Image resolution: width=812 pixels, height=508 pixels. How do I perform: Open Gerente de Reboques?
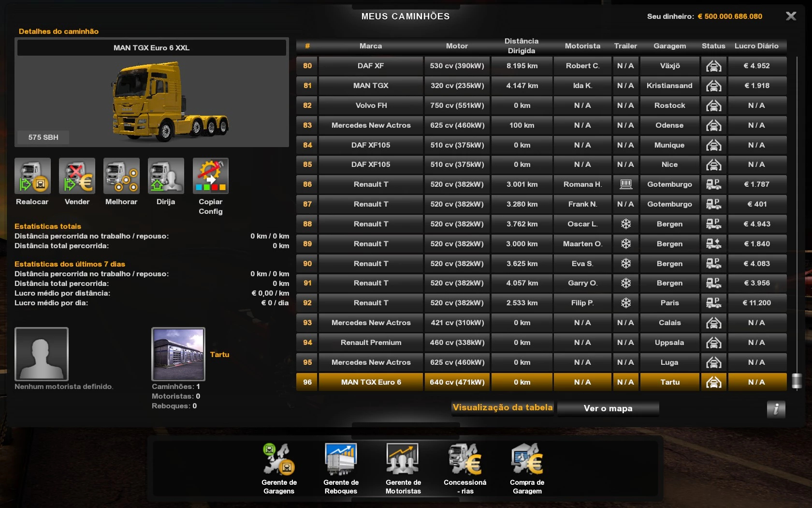pos(341,460)
